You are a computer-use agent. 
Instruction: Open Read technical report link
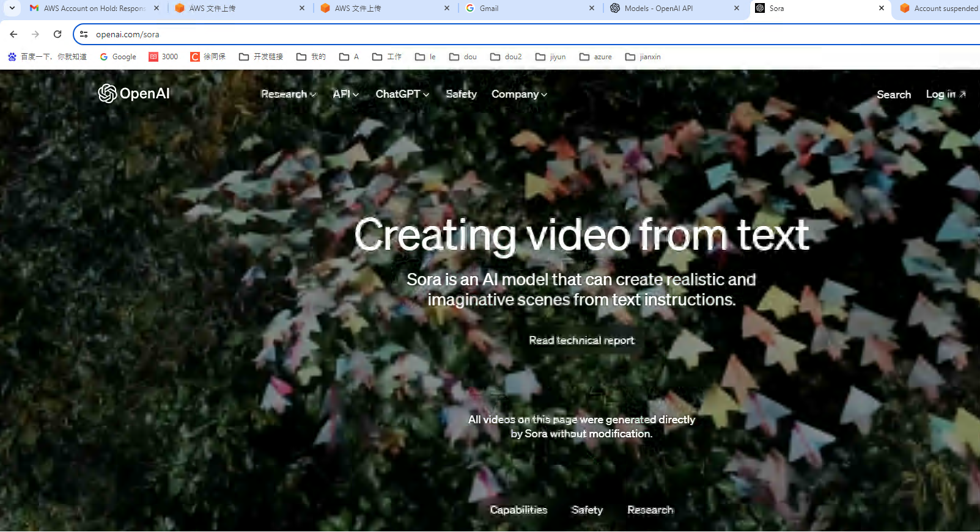click(581, 340)
